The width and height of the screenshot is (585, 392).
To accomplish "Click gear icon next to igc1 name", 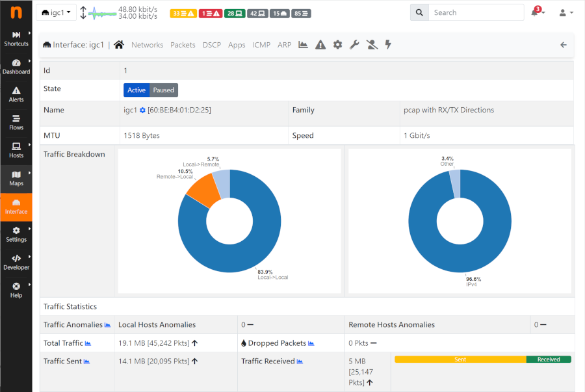I will (142, 111).
